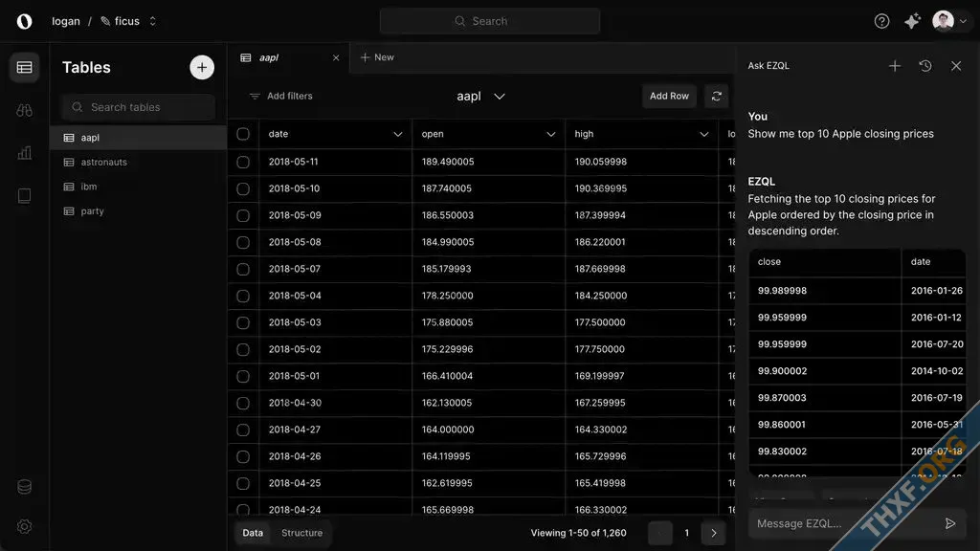The image size is (980, 551).
Task: Click page number 1
Action: pos(686,533)
